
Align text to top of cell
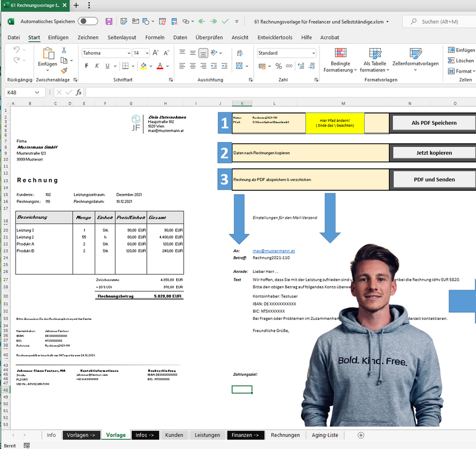[182, 52]
